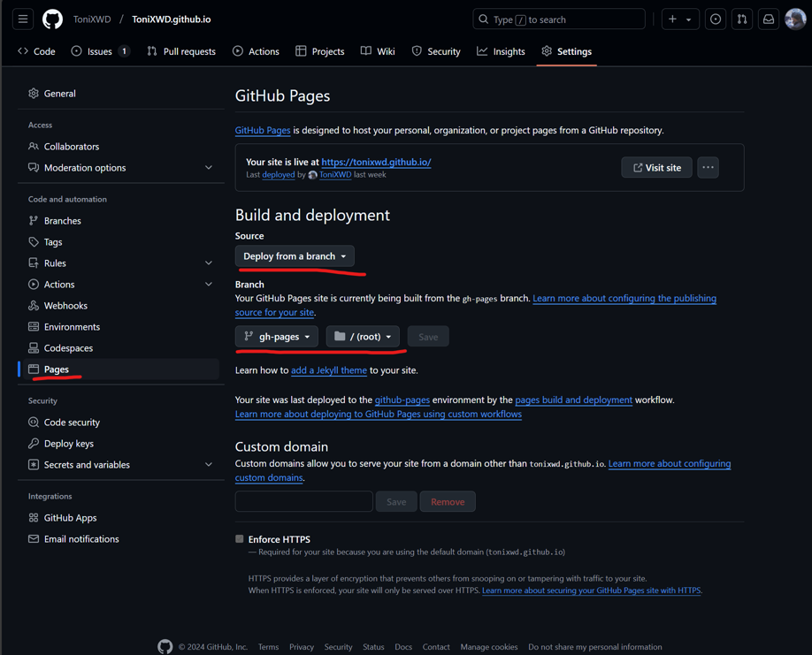Click the General gear icon in sidebar
The height and width of the screenshot is (655, 812).
click(x=34, y=93)
